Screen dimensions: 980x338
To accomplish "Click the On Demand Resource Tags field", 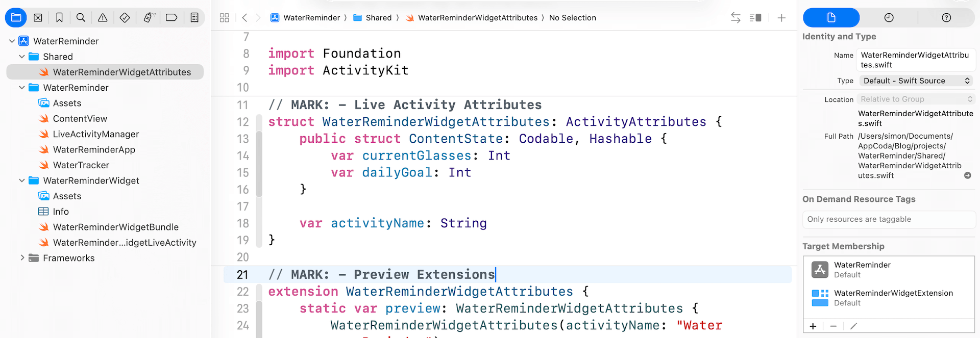I will tap(888, 219).
